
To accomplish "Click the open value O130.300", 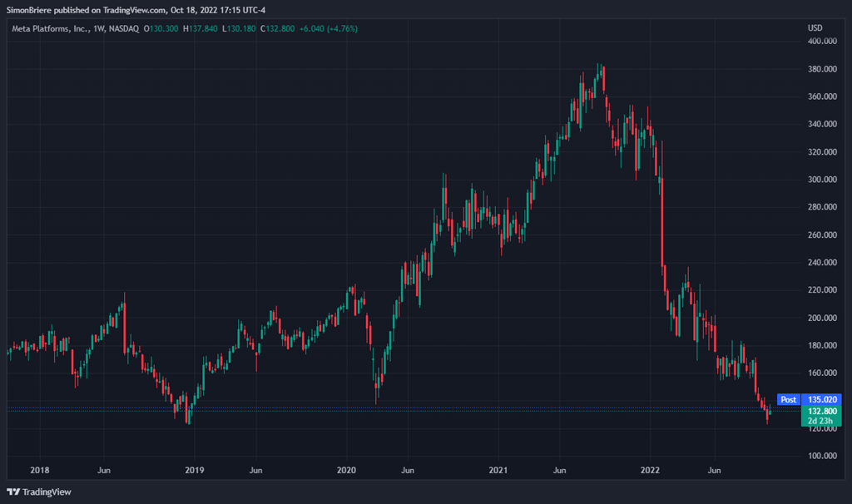I will coord(161,28).
